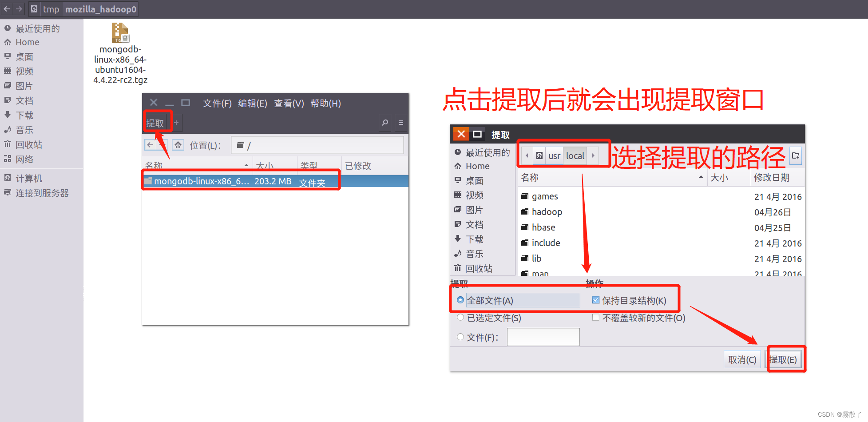The height and width of the screenshot is (422, 868).
Task: Open 网络 from the left sidebar
Action: 24,159
